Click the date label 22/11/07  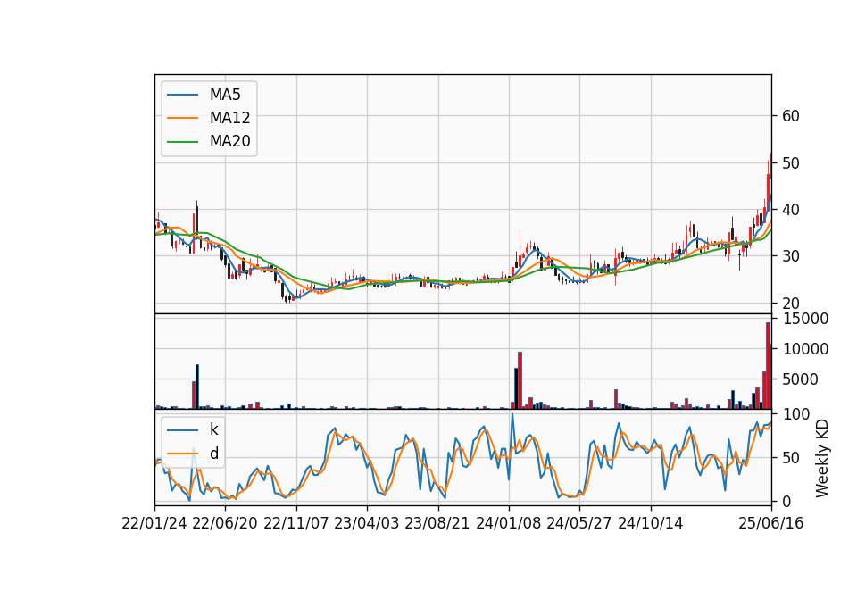point(296,523)
